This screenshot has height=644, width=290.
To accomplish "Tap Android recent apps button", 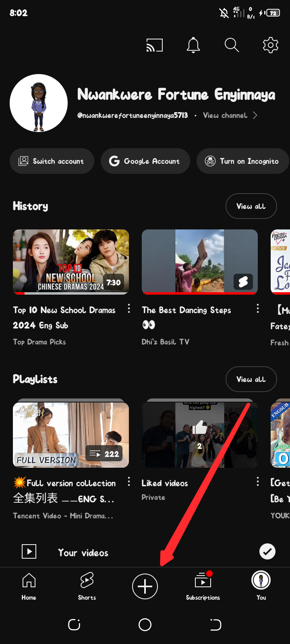I will point(74,625).
